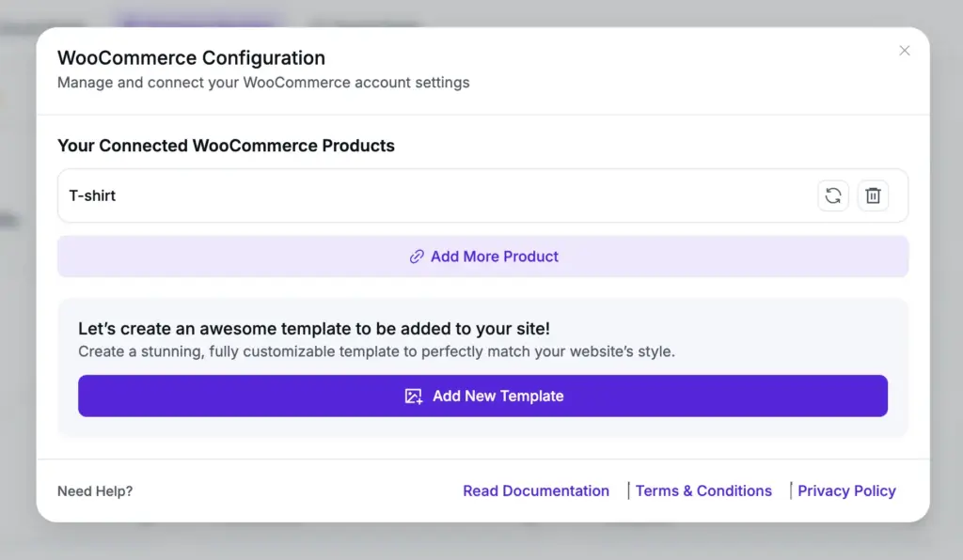Screen dimensions: 963x560
Task: Open the Read Documentation link
Action: (x=535, y=490)
